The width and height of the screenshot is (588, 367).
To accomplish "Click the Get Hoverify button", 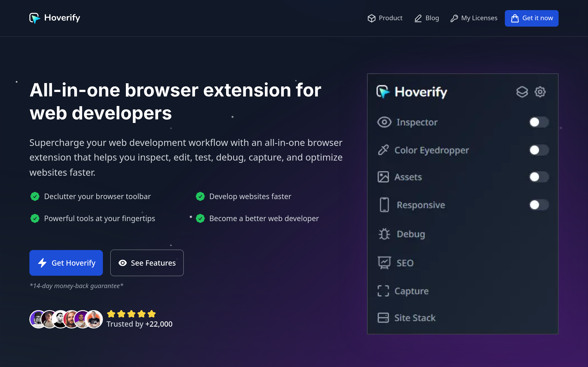I will tap(66, 263).
